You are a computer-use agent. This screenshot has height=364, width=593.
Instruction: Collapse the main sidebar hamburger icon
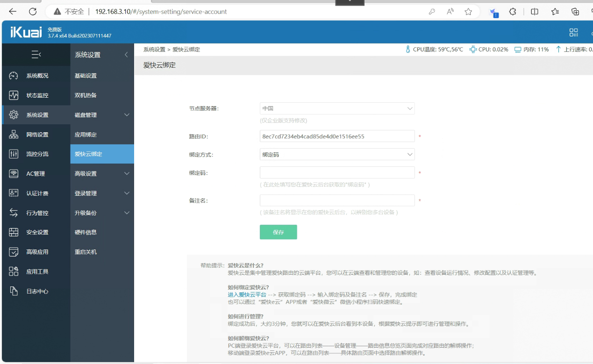pyautogui.click(x=36, y=55)
